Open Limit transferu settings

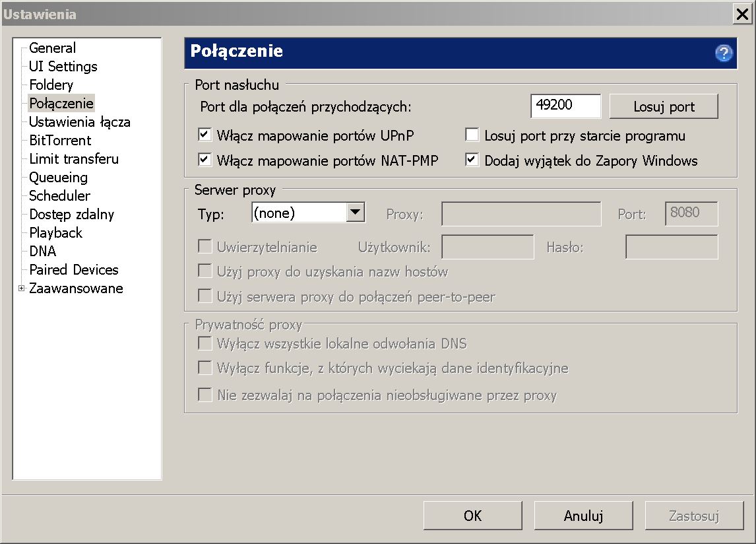pyautogui.click(x=74, y=159)
